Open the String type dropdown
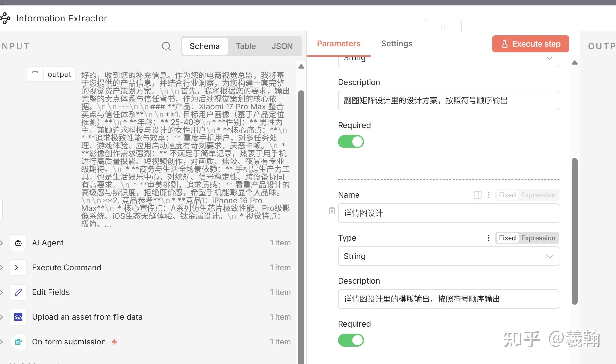The height and width of the screenshot is (364, 616). click(448, 256)
